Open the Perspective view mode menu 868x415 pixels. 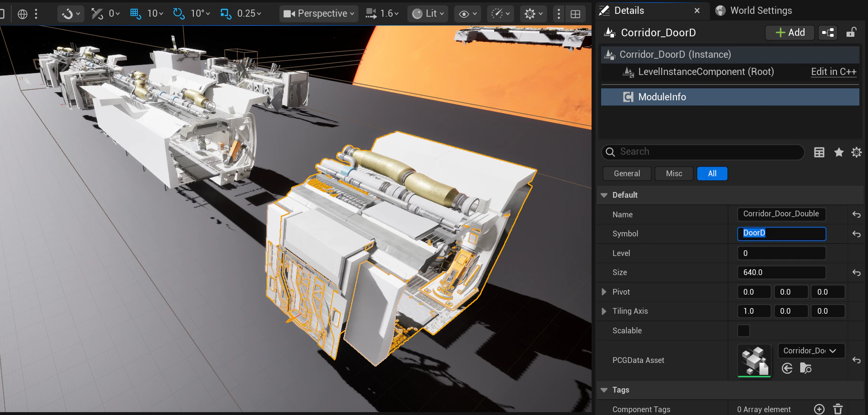318,14
